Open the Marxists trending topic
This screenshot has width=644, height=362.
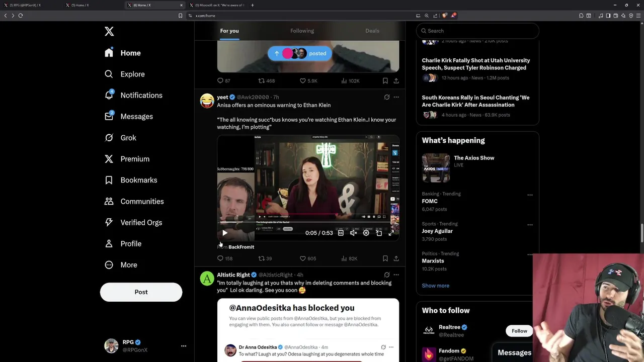click(x=433, y=261)
